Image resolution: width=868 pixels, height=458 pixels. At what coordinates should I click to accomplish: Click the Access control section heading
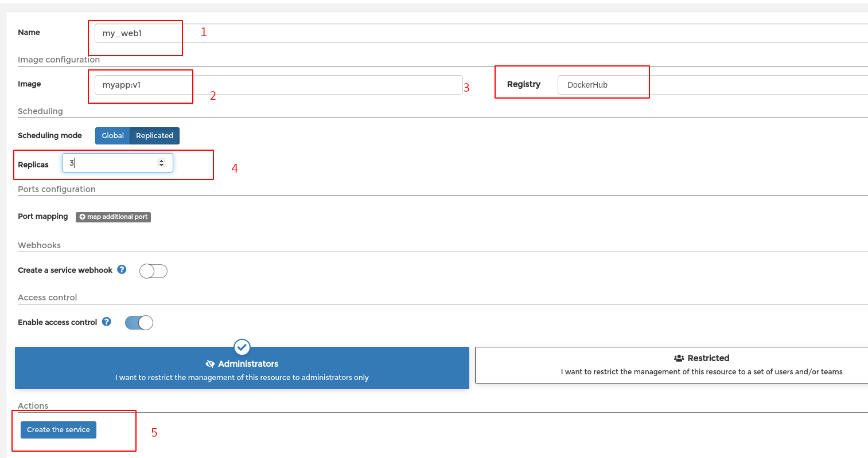point(47,297)
